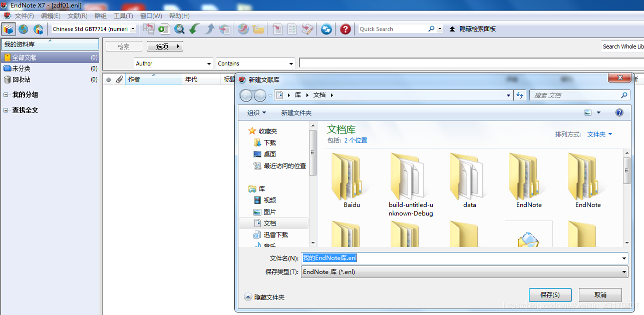The width and height of the screenshot is (644, 315).
Task: Click the blue Export arrow icon
Action: point(209,29)
